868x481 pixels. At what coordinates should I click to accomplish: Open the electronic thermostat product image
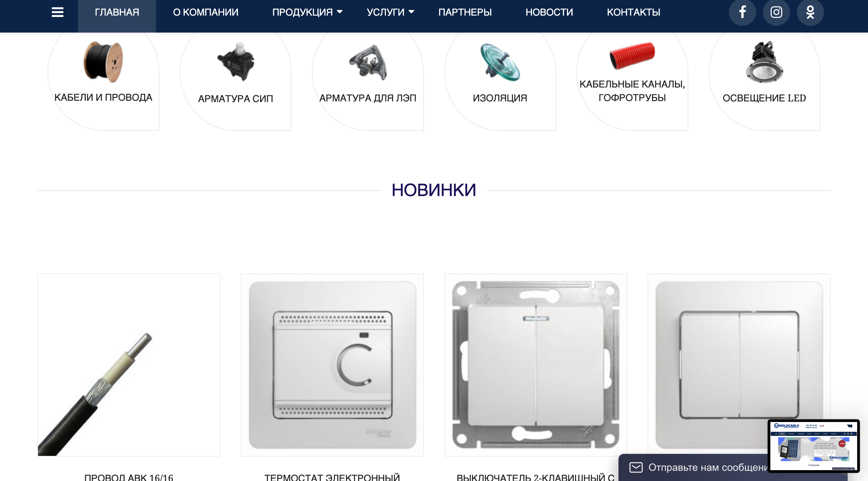point(332,365)
